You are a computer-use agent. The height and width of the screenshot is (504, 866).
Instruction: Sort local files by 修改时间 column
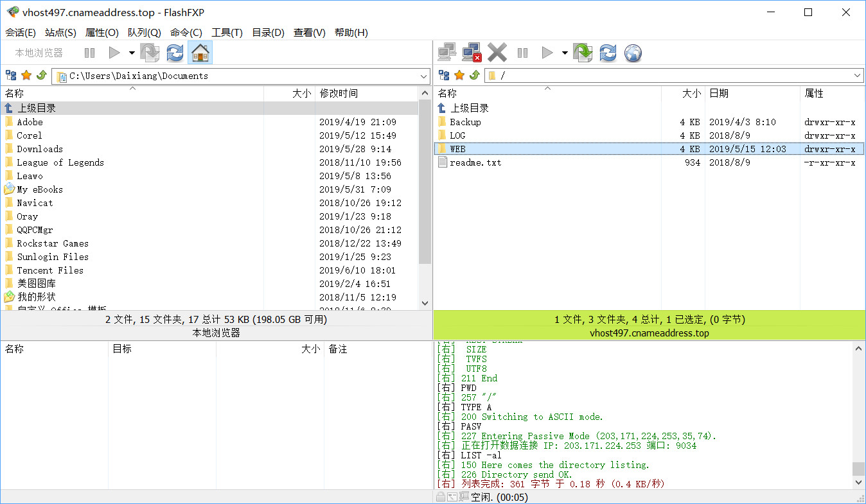pyautogui.click(x=339, y=94)
